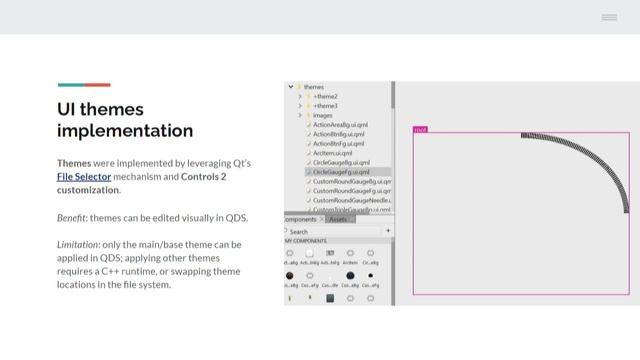Click the file icon beside CircleGaugeFg.ui.qml

[x=309, y=172]
